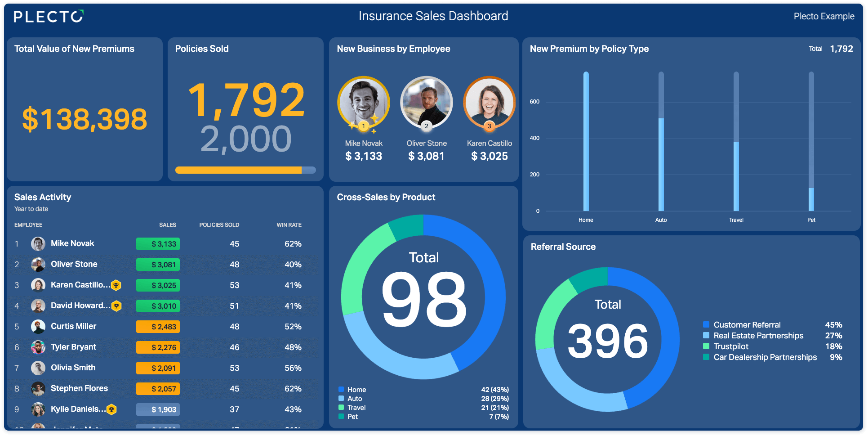868x436 pixels.
Task: Click Karen Castillo's third-place avatar
Action: (490, 103)
